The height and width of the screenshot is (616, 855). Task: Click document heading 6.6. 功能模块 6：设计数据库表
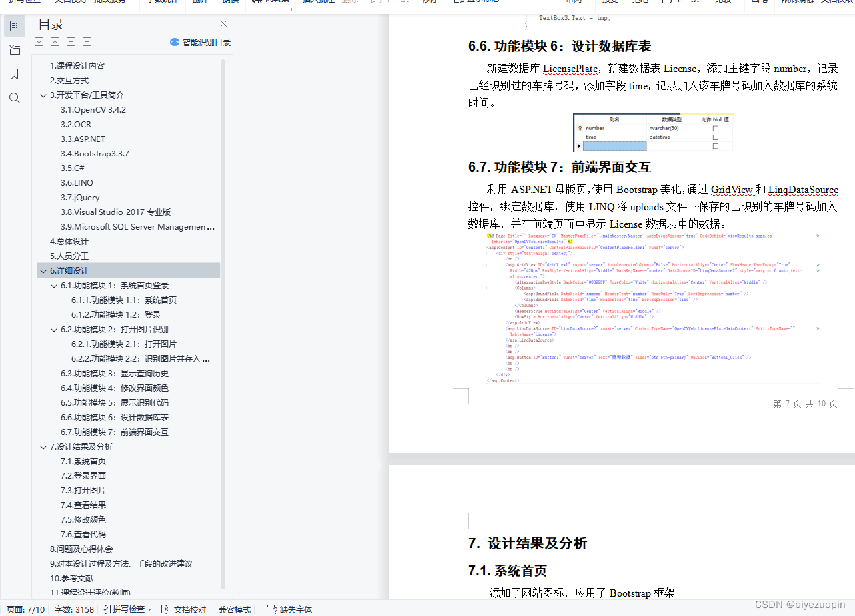(x=560, y=46)
